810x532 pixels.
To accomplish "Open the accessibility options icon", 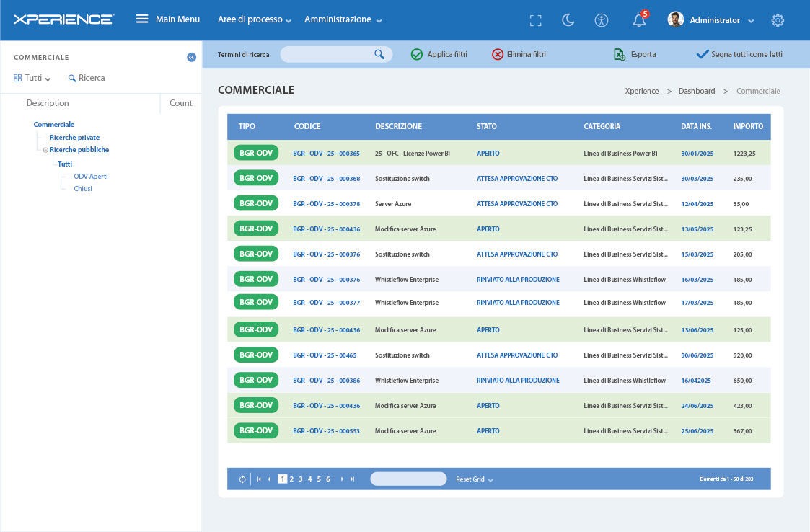I will click(602, 20).
